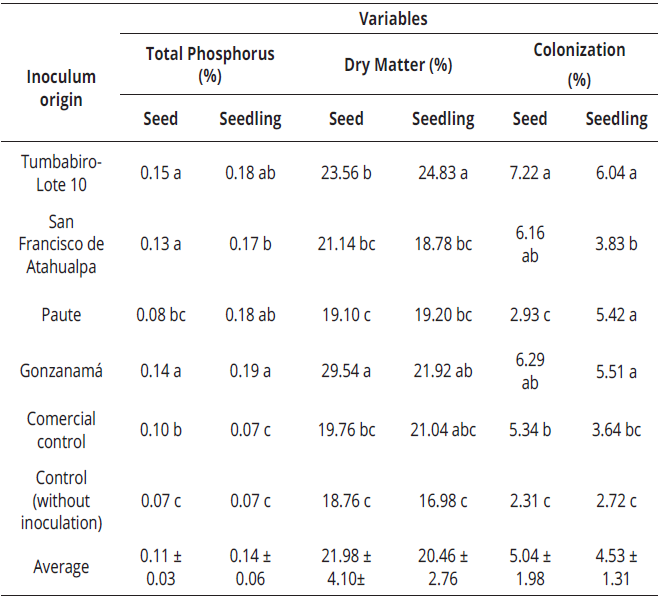Select the 0.19 a phosphorus value

[x=250, y=369]
